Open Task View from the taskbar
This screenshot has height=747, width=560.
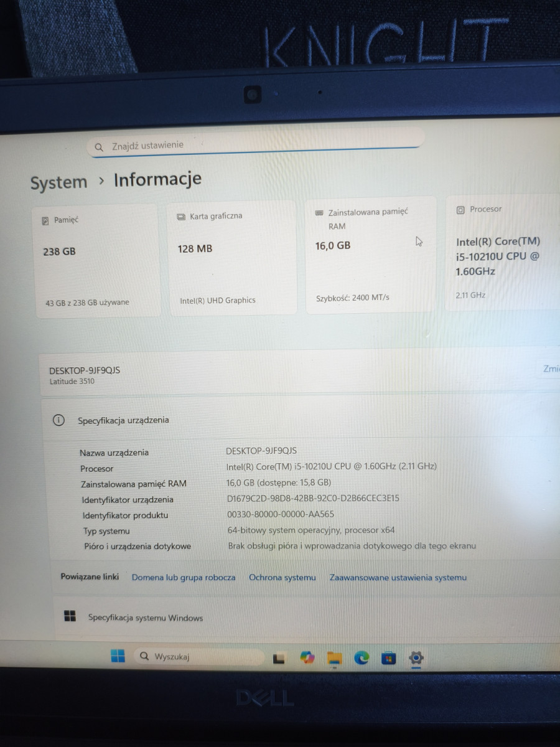coord(279,658)
